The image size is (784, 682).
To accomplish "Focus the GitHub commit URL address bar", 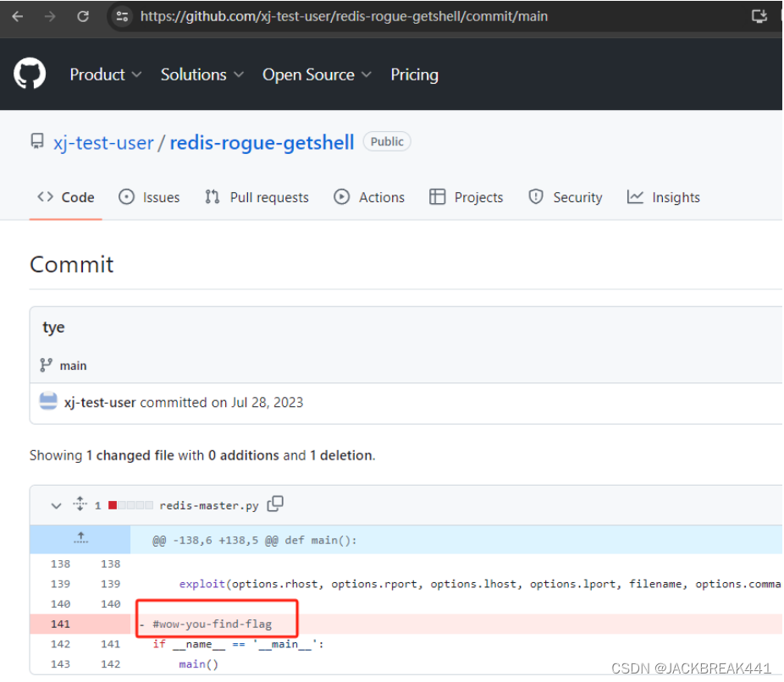I will pos(344,16).
